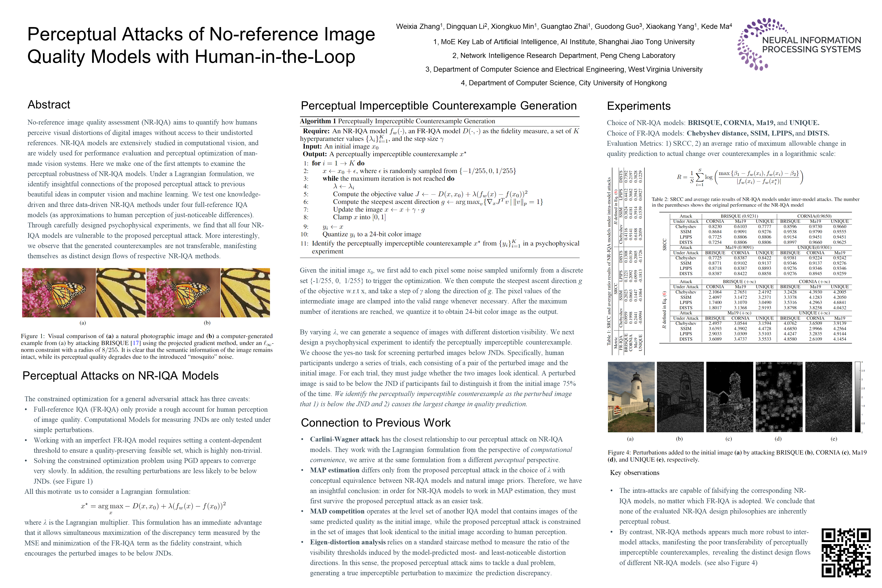Click the BRISQUE perturbation map (b)

tap(680, 397)
